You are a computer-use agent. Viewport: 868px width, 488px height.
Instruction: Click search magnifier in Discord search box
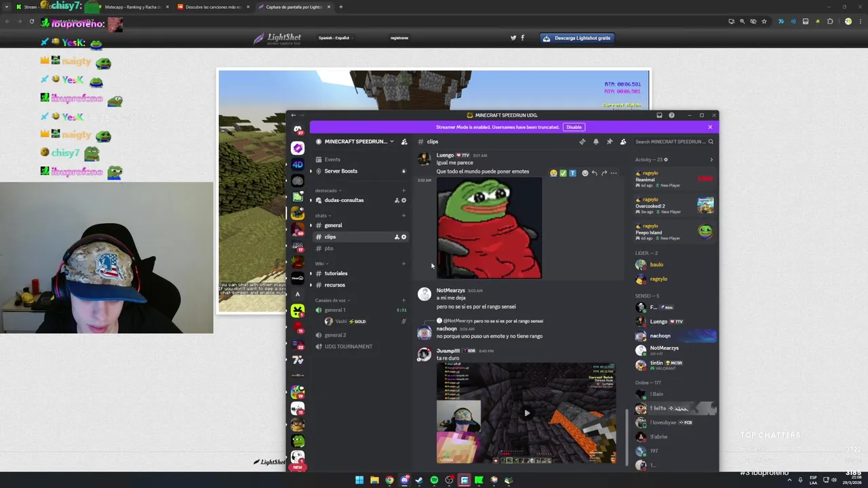click(x=711, y=142)
